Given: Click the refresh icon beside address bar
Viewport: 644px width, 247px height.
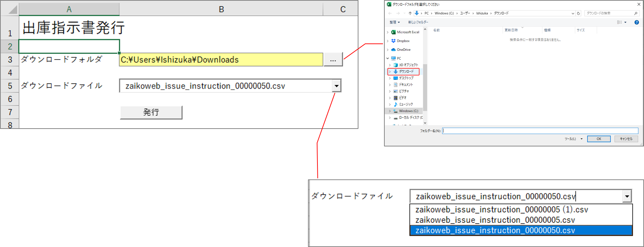Looking at the screenshot, I should point(578,13).
